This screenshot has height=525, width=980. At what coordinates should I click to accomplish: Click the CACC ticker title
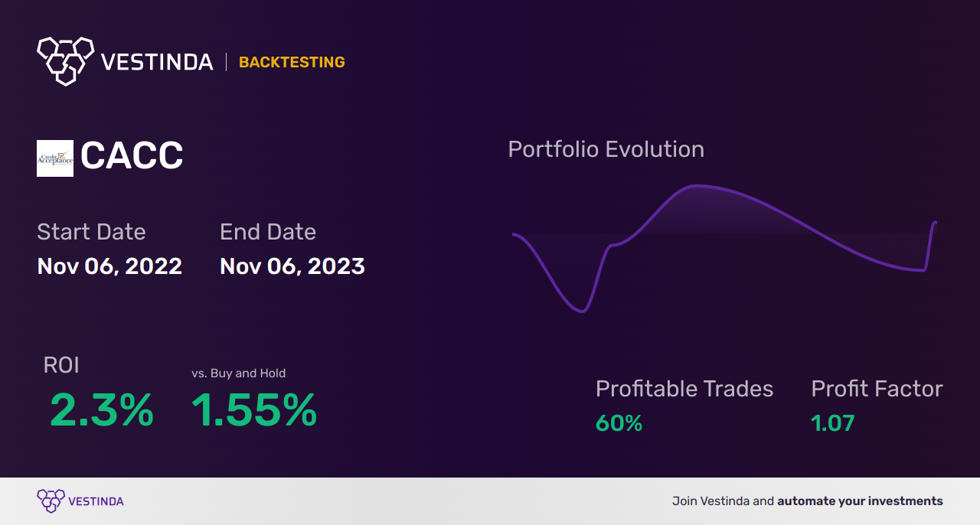132,157
